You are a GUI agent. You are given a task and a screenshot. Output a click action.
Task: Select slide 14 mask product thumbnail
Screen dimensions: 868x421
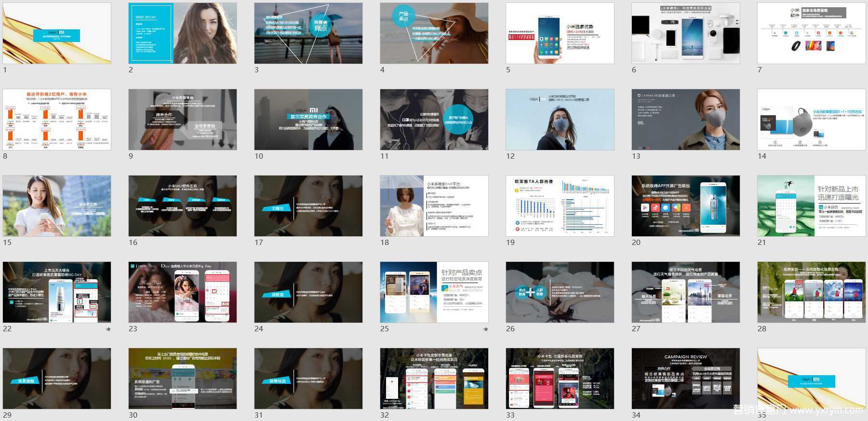coord(812,120)
